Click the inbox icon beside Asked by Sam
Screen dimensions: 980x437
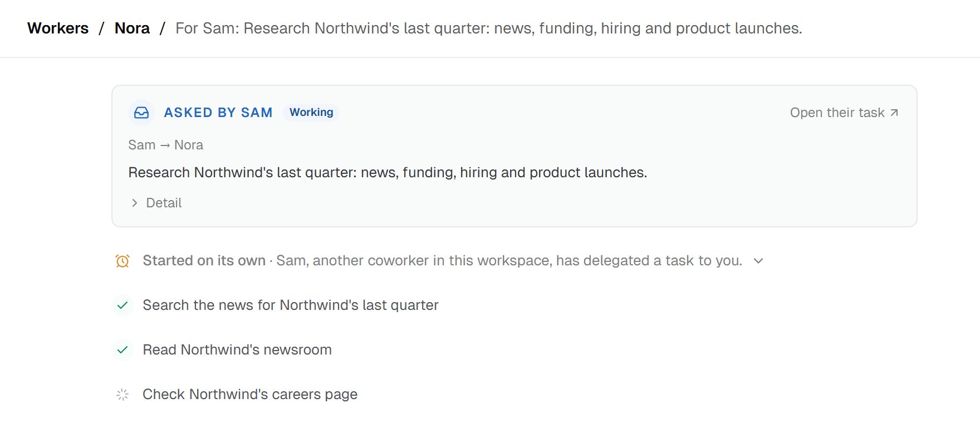coord(141,113)
